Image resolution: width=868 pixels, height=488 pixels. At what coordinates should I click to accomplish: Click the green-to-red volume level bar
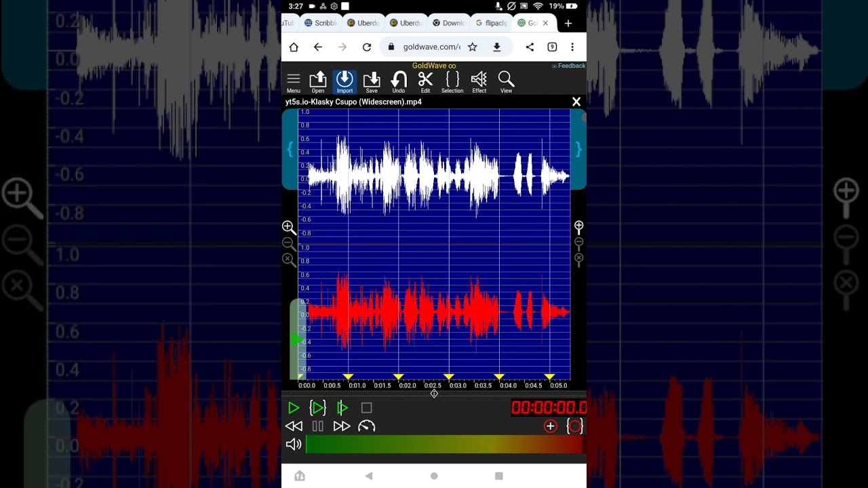pyautogui.click(x=444, y=445)
